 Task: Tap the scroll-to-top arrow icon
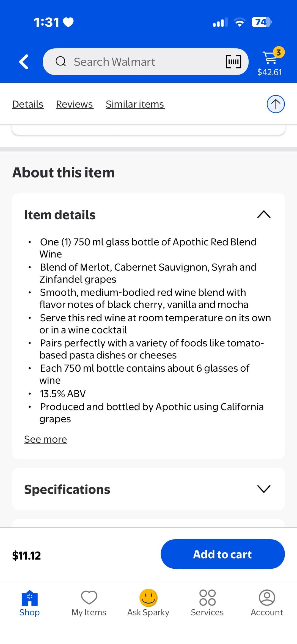pos(276,104)
